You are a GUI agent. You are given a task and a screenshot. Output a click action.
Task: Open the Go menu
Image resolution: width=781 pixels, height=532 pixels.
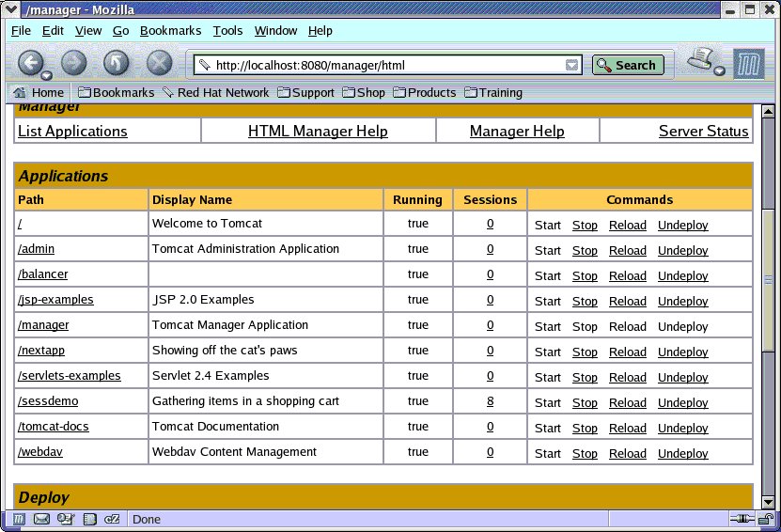point(120,31)
